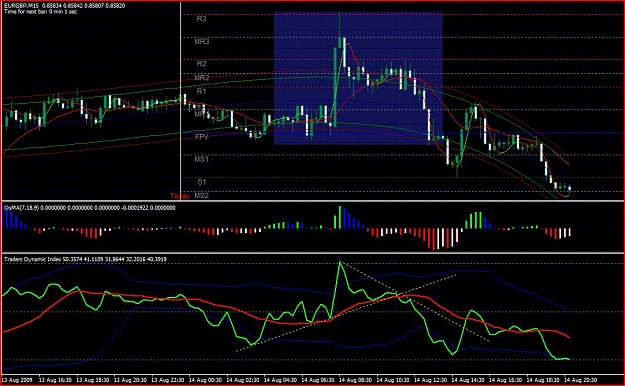Click the '14 Aug 00:30' time label
The image size is (625, 386).
tap(205, 380)
